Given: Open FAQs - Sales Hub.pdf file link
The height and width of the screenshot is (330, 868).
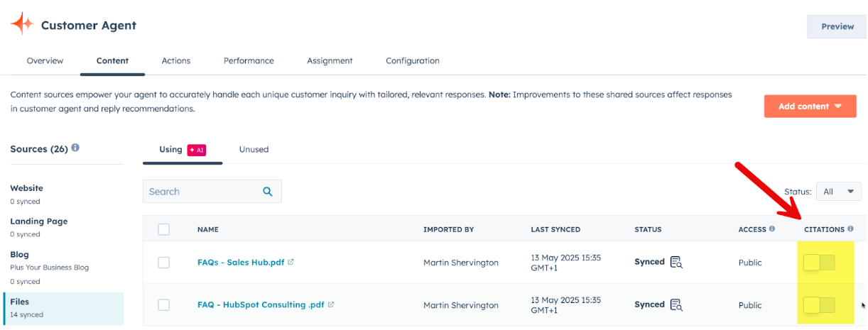Looking at the screenshot, I should [241, 263].
